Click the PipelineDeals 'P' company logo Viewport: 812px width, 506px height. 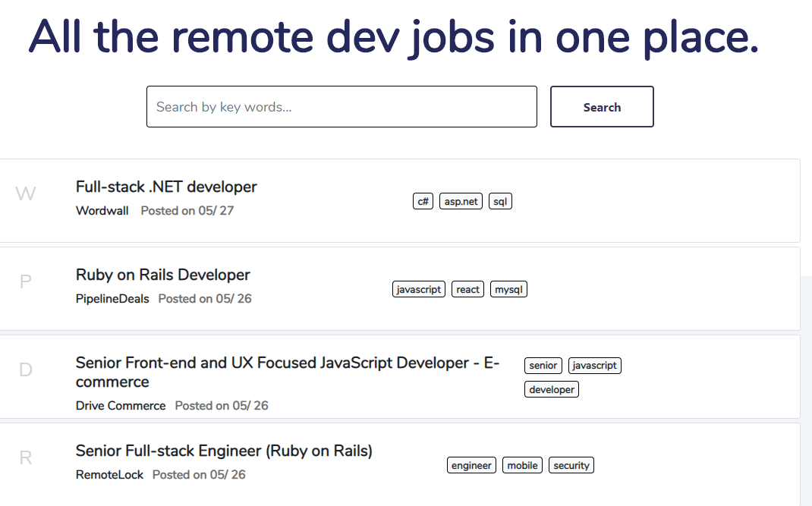click(25, 281)
